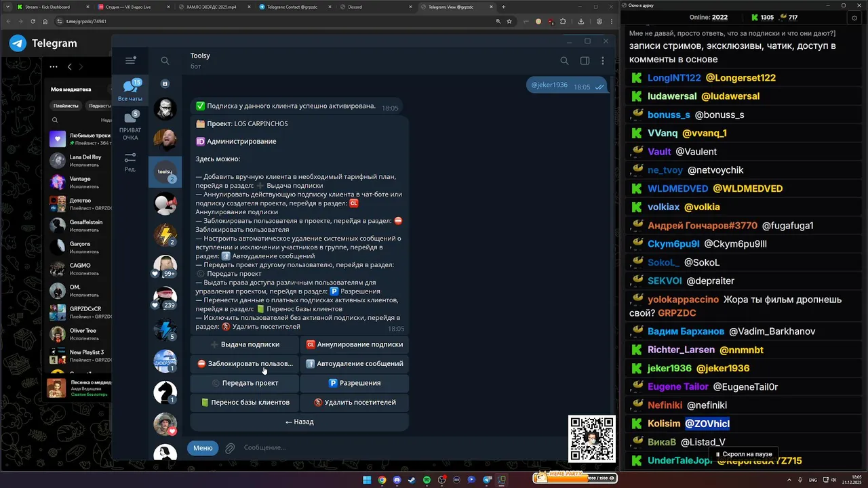Viewport: 868px width, 488px height.
Task: Click username 'yolokappaccino' in stream chat
Action: [683, 300]
